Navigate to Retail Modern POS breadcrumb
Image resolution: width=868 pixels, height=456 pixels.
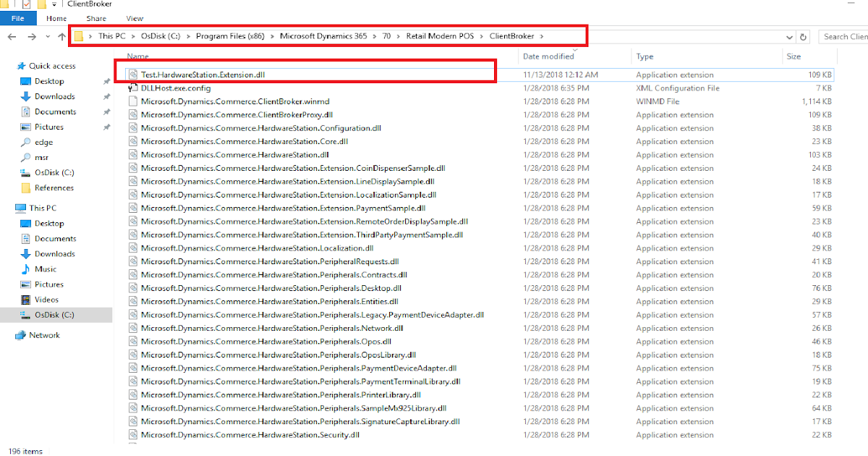click(441, 36)
